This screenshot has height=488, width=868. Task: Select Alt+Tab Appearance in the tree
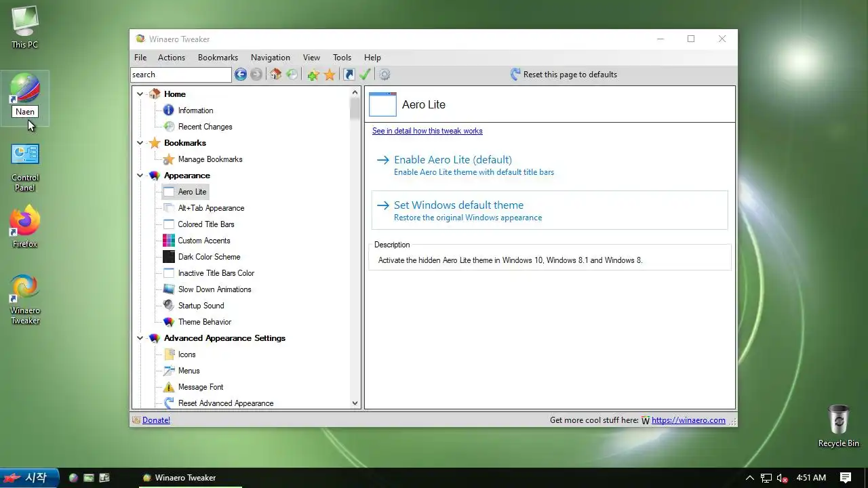click(211, 208)
